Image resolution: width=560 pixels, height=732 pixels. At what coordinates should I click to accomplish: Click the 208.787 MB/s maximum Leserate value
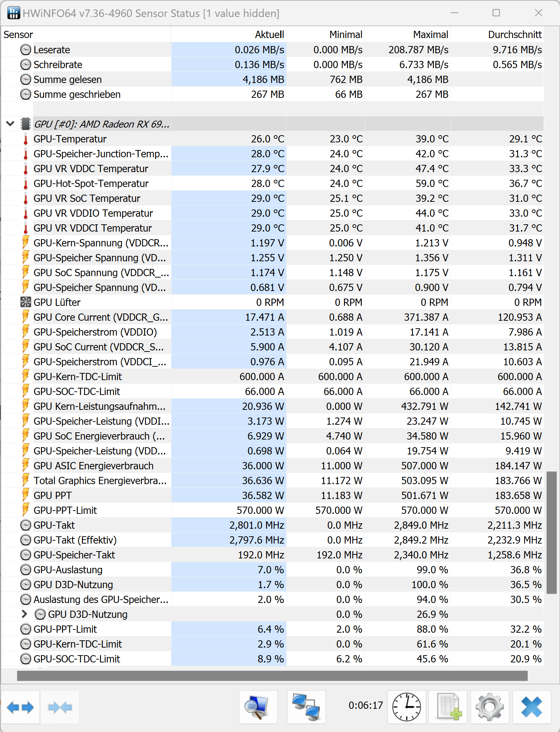pyautogui.click(x=418, y=50)
